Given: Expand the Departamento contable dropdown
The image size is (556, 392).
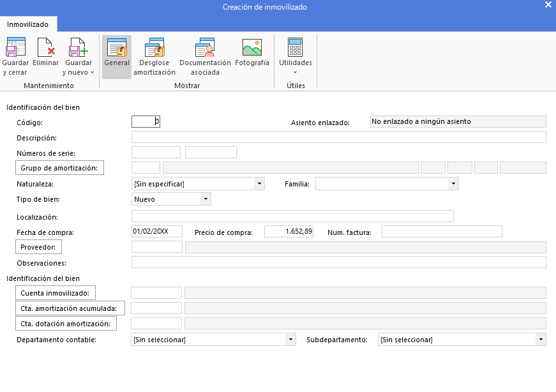Looking at the screenshot, I should (290, 340).
